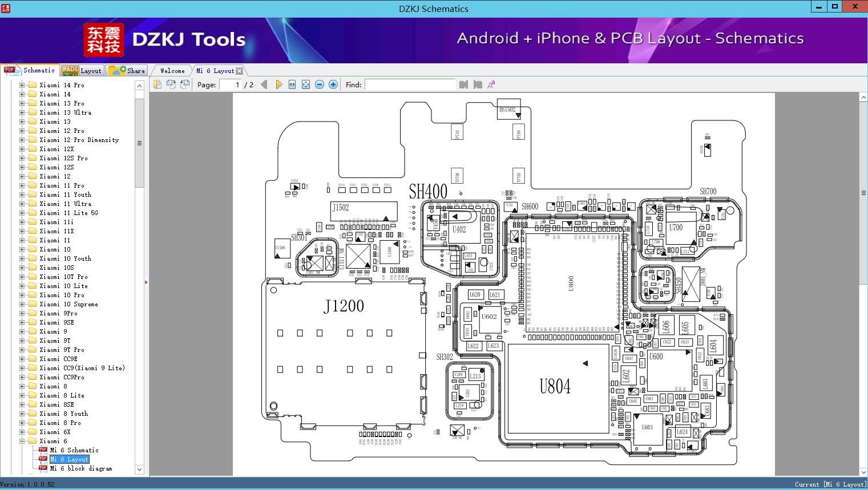Click the Page number field
The image size is (868, 490).
[x=231, y=84]
